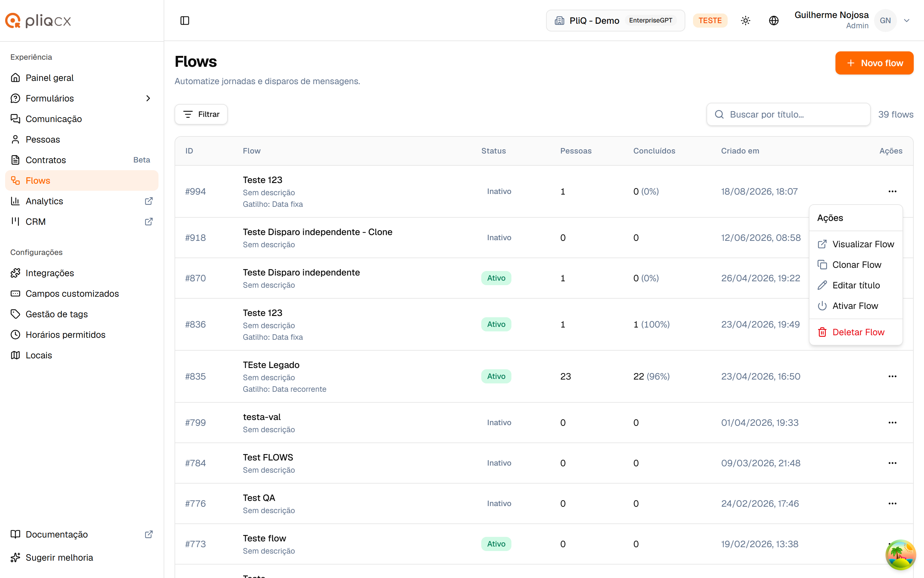Open Pessoas in the sidebar

point(82,140)
